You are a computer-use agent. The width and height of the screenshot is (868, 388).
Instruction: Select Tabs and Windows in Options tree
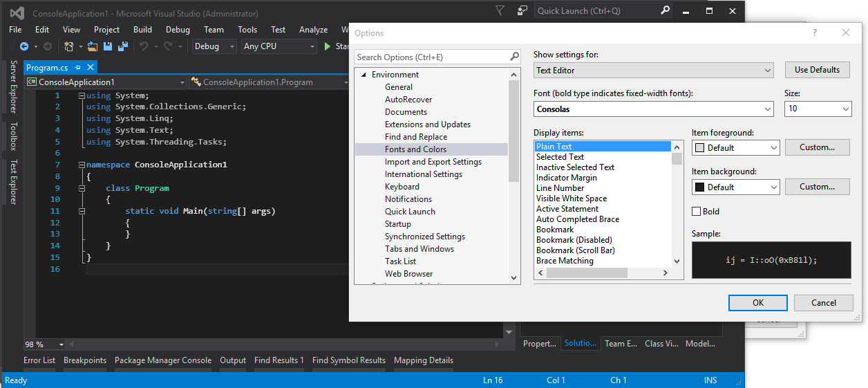[419, 249]
